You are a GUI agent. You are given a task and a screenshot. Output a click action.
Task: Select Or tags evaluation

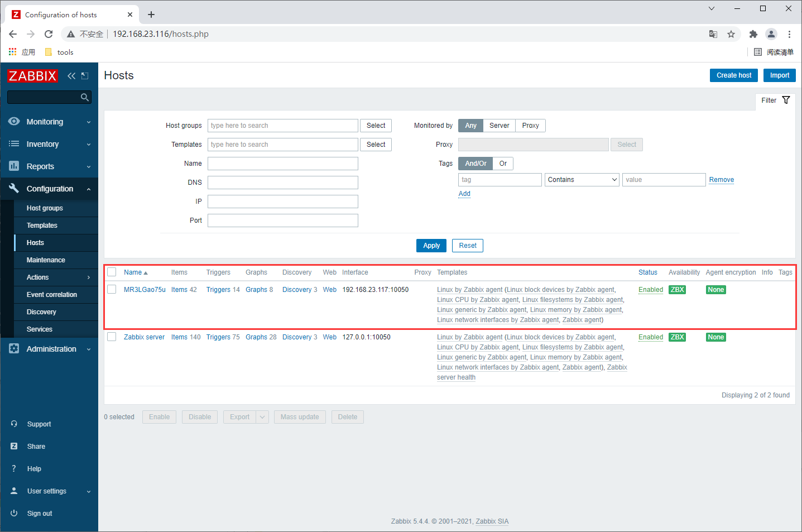pyautogui.click(x=503, y=164)
